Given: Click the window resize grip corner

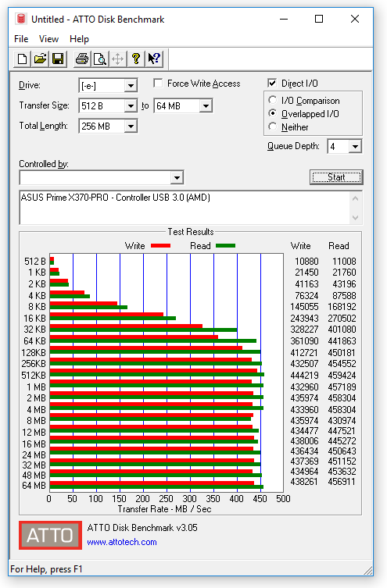Looking at the screenshot, I should click(368, 570).
